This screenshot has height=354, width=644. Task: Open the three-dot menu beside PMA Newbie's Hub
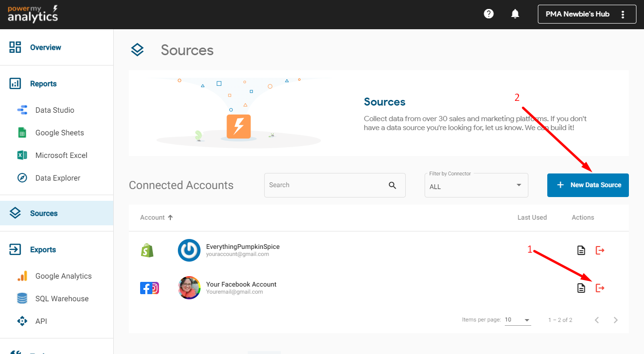pos(623,14)
